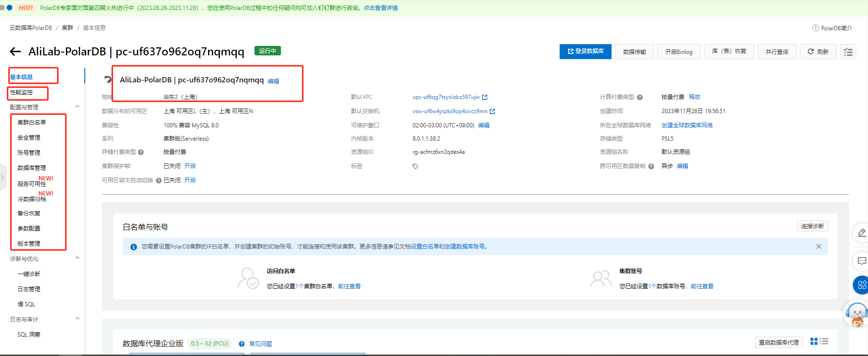Open 基本信息 in the sidebar
This screenshot has width=868, height=356.
[21, 77]
